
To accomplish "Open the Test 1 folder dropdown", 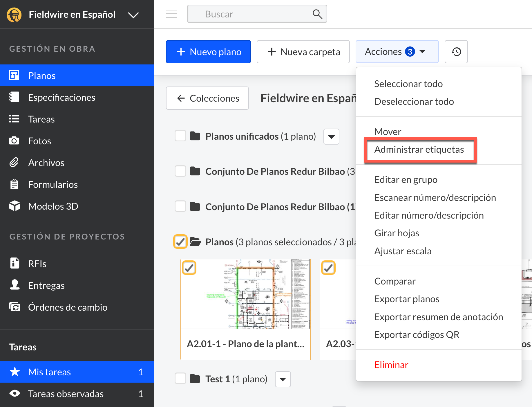I will (x=283, y=379).
